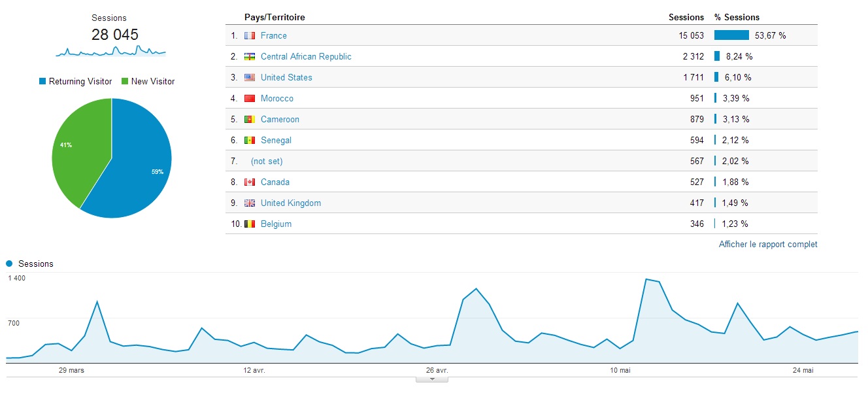Expand the timeline chart handle arrow

(x=432, y=379)
